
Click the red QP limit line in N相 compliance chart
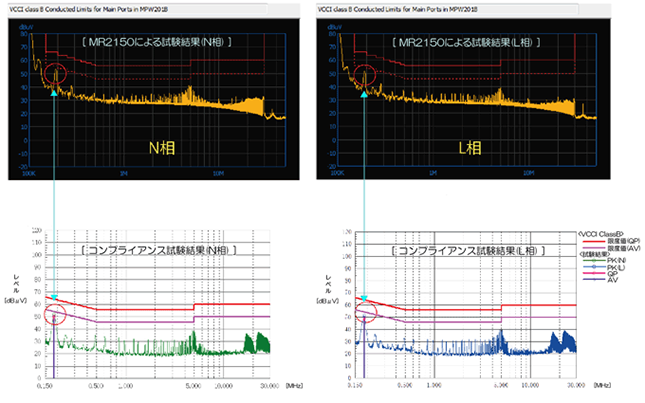click(144, 310)
